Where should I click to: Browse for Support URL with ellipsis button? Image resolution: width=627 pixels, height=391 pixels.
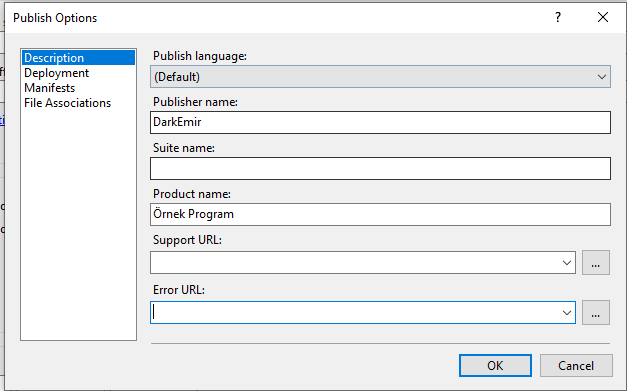tap(596, 263)
